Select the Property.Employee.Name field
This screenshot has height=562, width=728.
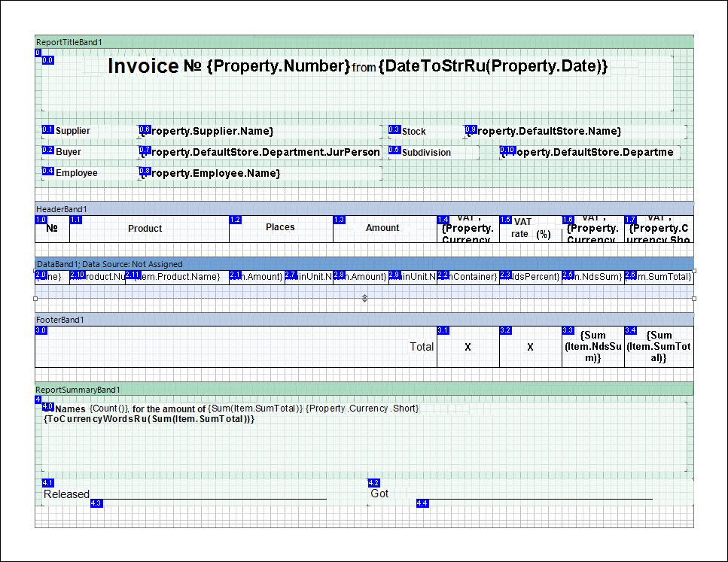(x=260, y=173)
